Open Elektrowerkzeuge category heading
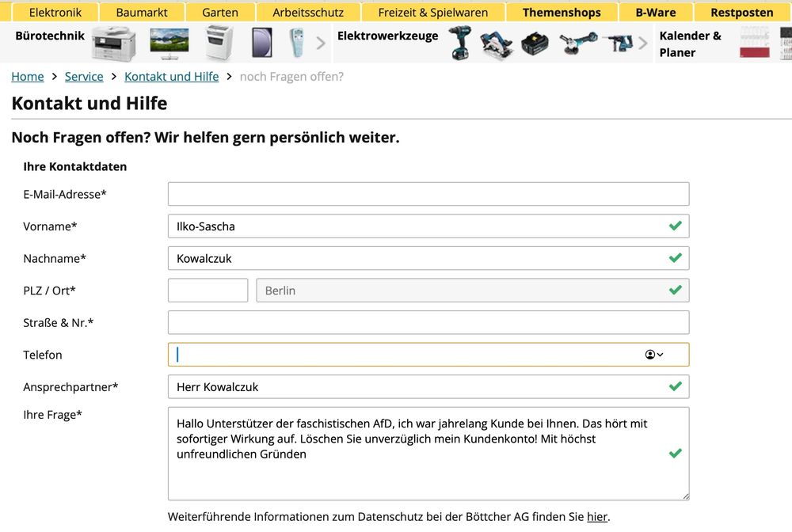792x532 pixels. [x=388, y=36]
